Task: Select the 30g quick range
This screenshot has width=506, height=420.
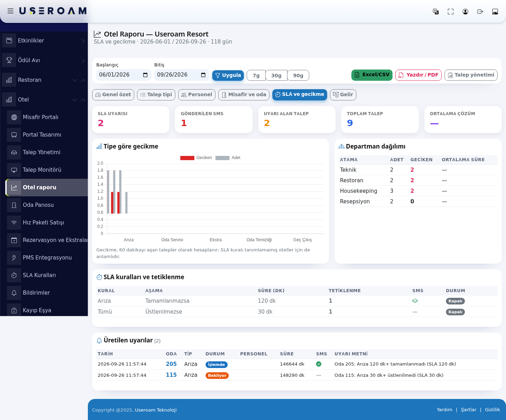Action: coord(276,76)
